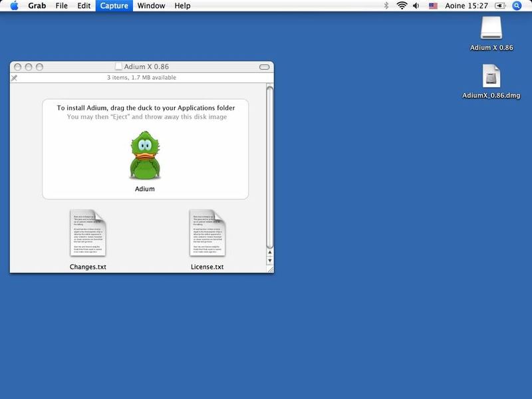Image resolution: width=532 pixels, height=399 pixels.
Task: Click the Bluetooth status icon
Action: (386, 6)
